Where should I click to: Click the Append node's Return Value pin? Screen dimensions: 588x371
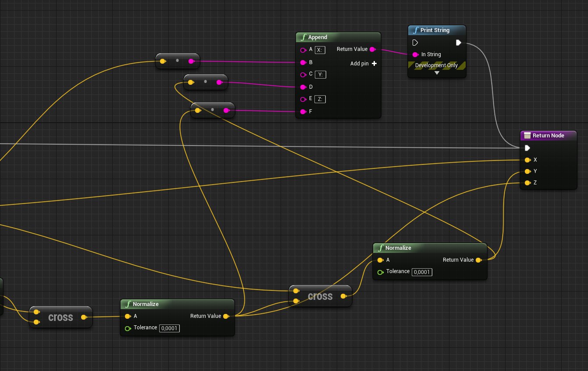pyautogui.click(x=373, y=49)
